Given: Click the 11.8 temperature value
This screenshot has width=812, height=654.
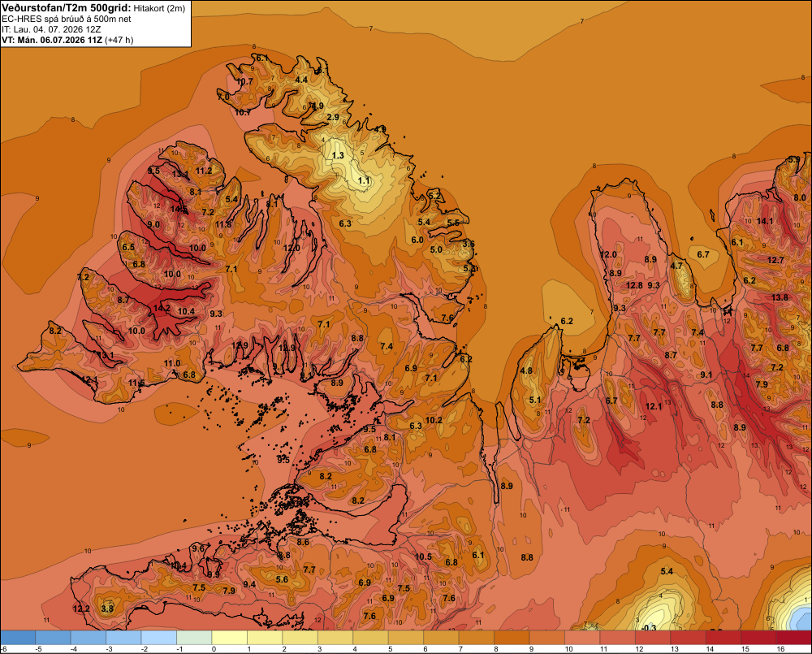Looking at the screenshot, I should pos(223,224).
